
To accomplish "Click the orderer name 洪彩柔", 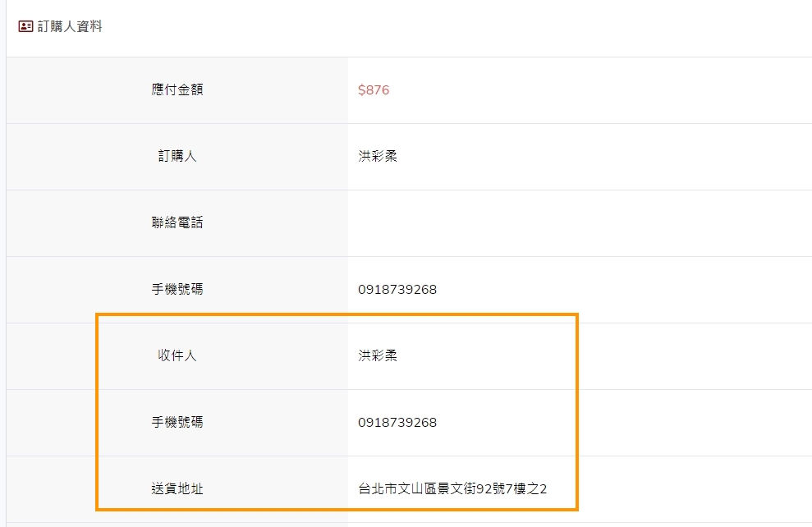I will pyautogui.click(x=378, y=156).
